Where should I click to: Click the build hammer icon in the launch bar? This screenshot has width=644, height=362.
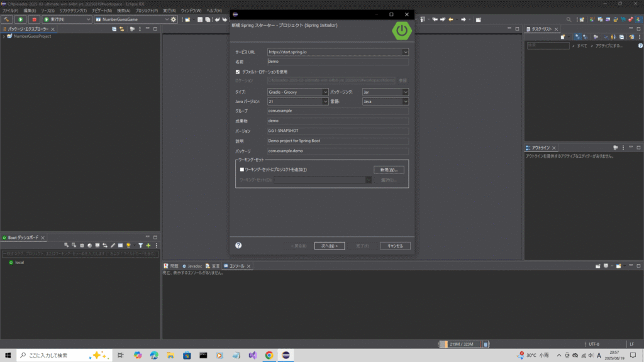click(6, 19)
